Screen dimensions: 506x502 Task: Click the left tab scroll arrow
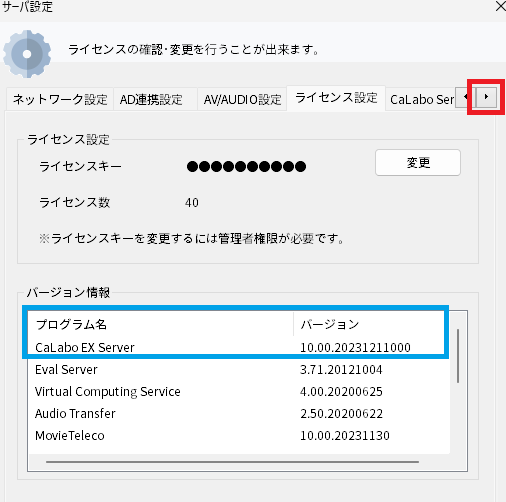tap(466, 97)
